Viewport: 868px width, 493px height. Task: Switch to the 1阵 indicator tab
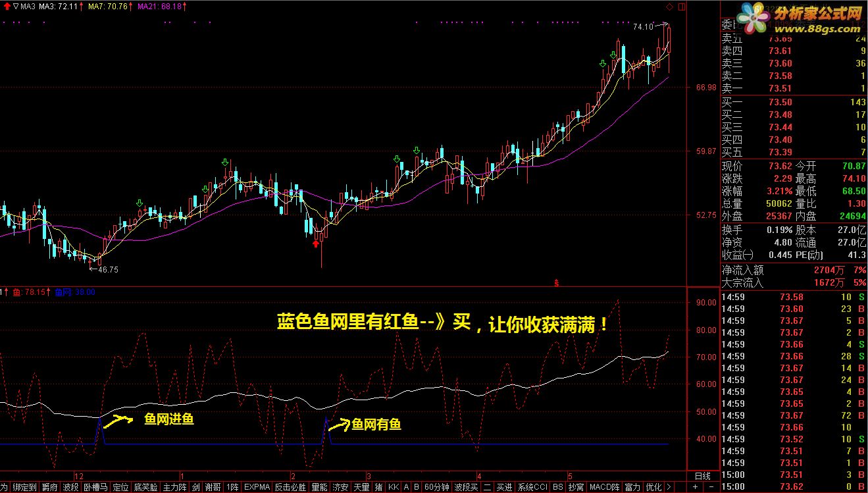(x=232, y=487)
